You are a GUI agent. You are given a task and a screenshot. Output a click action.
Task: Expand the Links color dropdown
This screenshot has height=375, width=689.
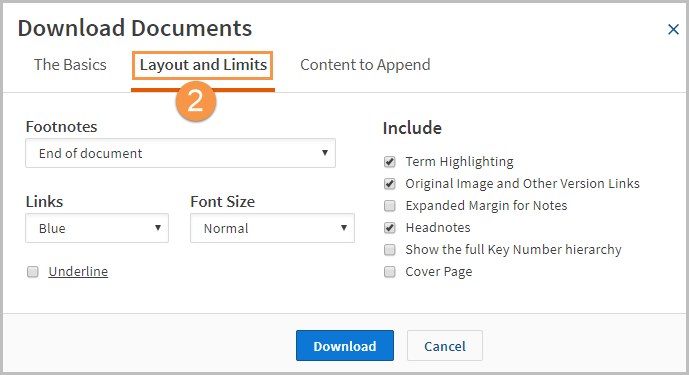click(97, 228)
